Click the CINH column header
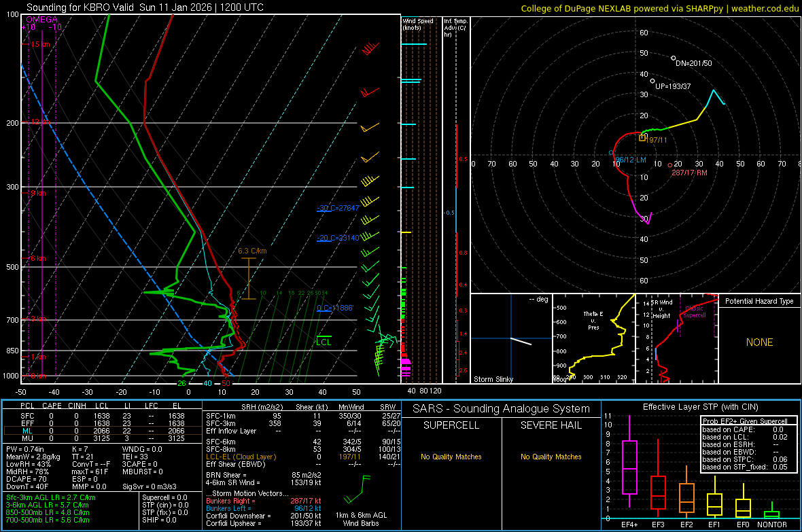The width and height of the screenshot is (802, 532). (77, 406)
